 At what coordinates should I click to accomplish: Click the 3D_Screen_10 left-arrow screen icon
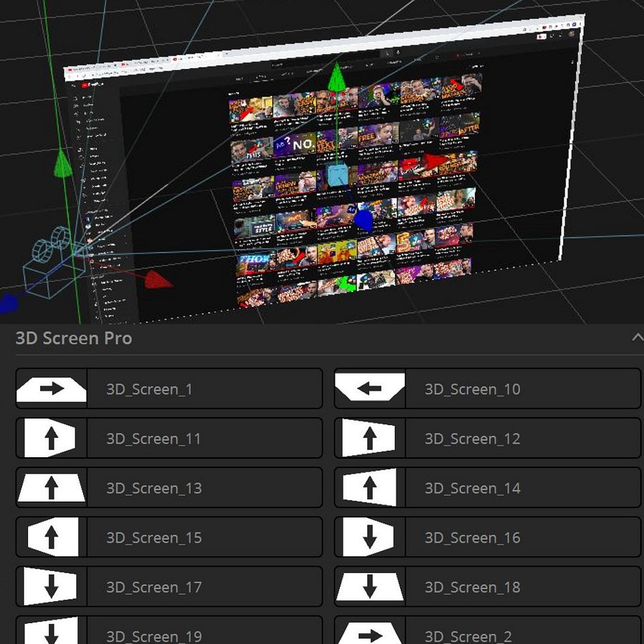370,389
